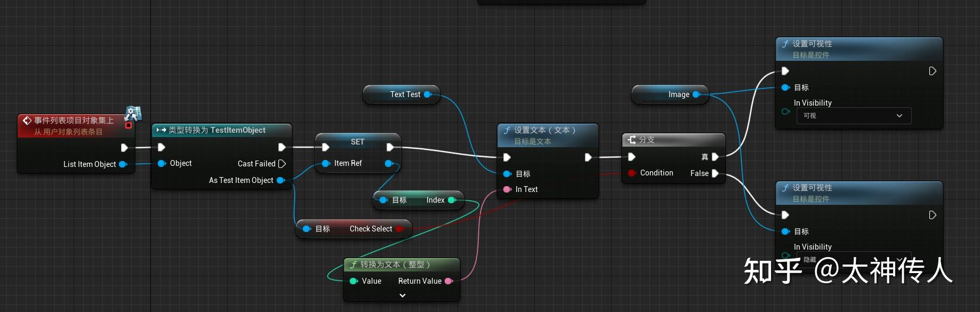Select the Image variable node
Viewport: 980px width, 312px height.
point(670,94)
